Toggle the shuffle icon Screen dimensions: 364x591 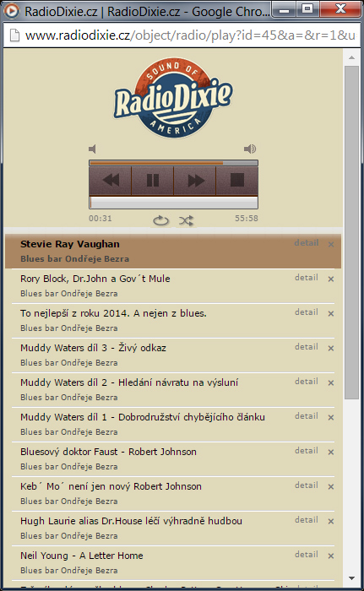pyautogui.click(x=187, y=220)
